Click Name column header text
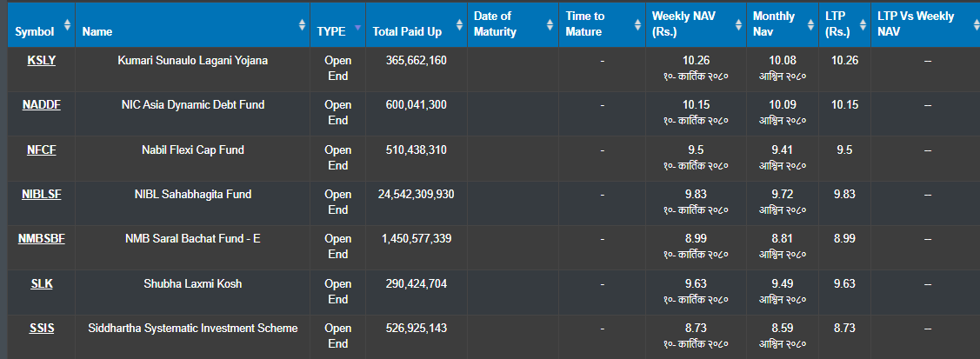 [97, 31]
